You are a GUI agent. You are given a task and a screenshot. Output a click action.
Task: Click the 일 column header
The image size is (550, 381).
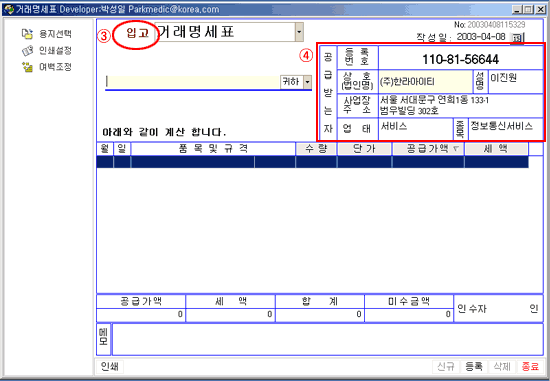pyautogui.click(x=122, y=149)
